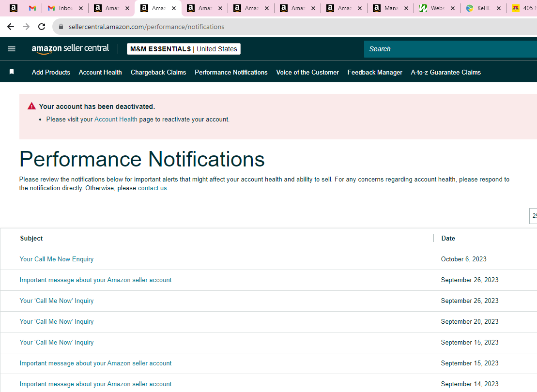The width and height of the screenshot is (537, 392).
Task: Go back with the browser back arrow
Action: click(11, 27)
